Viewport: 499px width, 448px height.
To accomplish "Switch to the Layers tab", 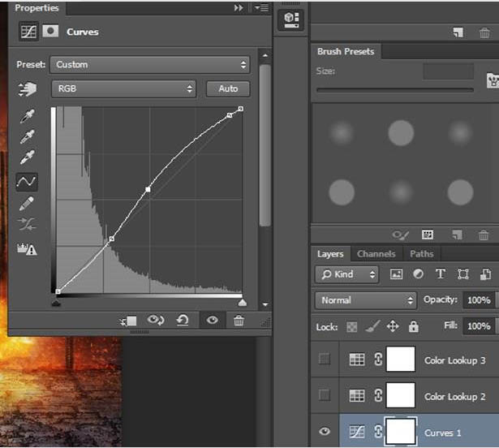I will (330, 254).
